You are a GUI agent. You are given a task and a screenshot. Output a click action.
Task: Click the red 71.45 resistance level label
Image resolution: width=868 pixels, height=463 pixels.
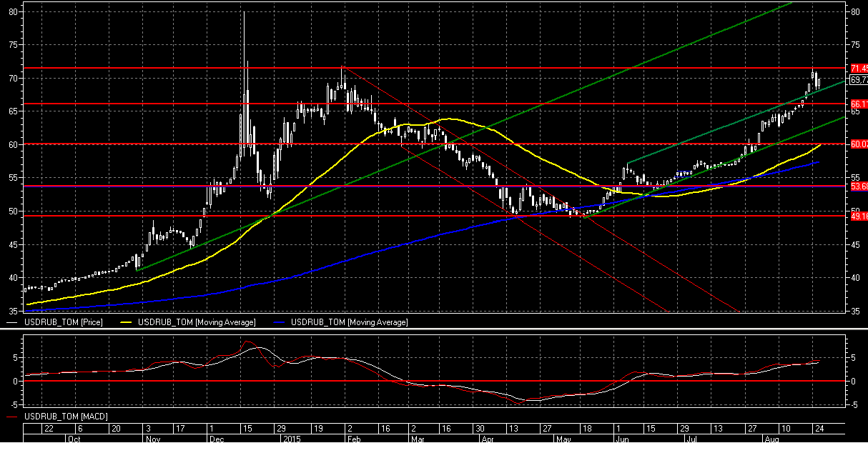pos(858,69)
